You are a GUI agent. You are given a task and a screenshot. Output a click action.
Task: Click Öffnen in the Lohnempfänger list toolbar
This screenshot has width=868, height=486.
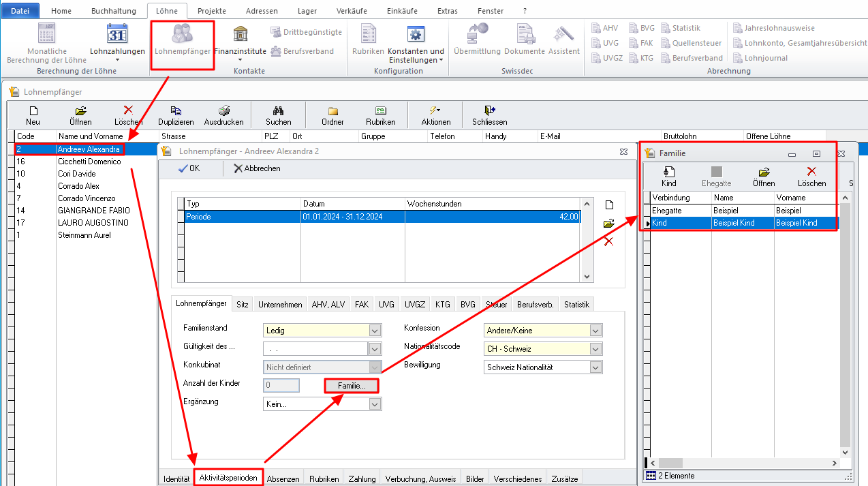pyautogui.click(x=80, y=116)
